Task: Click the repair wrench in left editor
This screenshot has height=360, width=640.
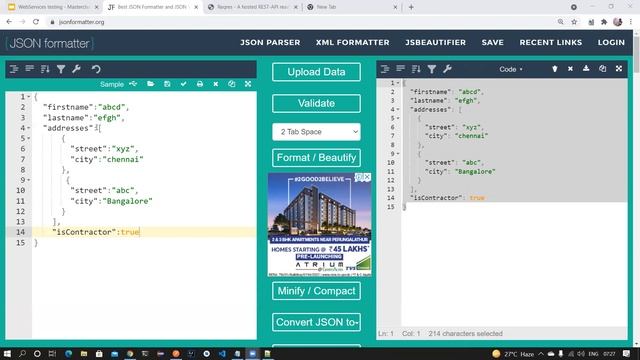Action: [x=76, y=69]
